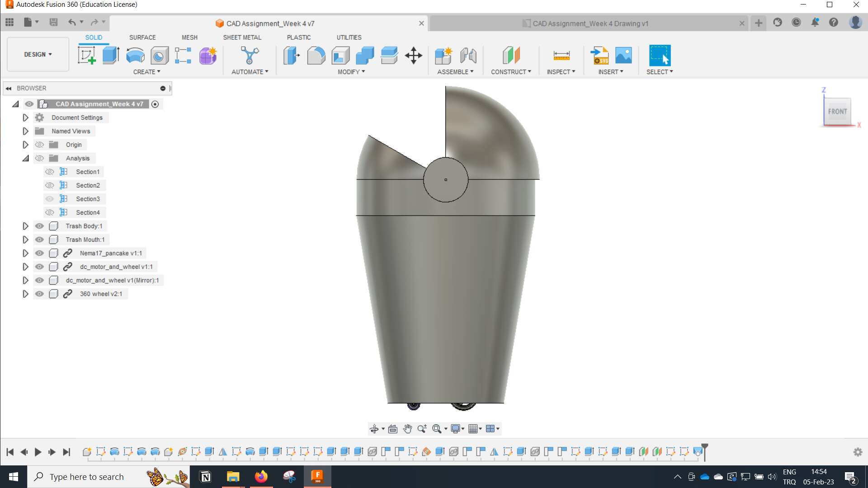Play the timeline

click(x=38, y=452)
